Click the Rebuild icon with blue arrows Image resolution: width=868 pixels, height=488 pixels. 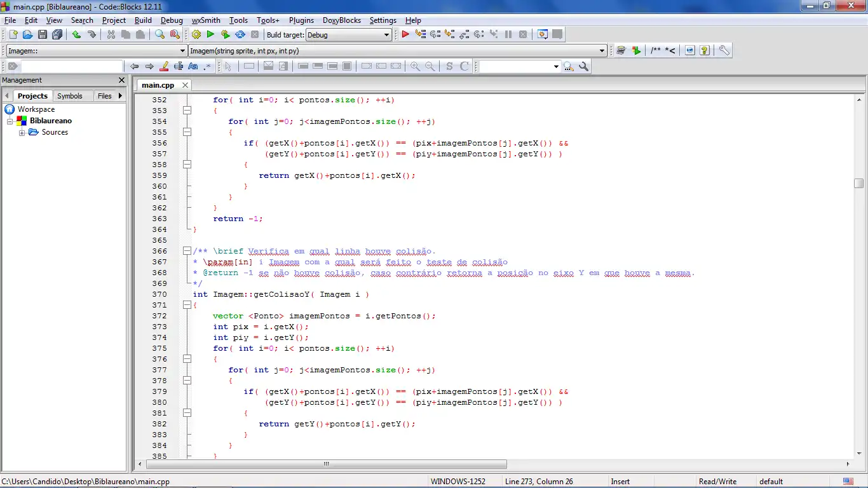click(240, 34)
